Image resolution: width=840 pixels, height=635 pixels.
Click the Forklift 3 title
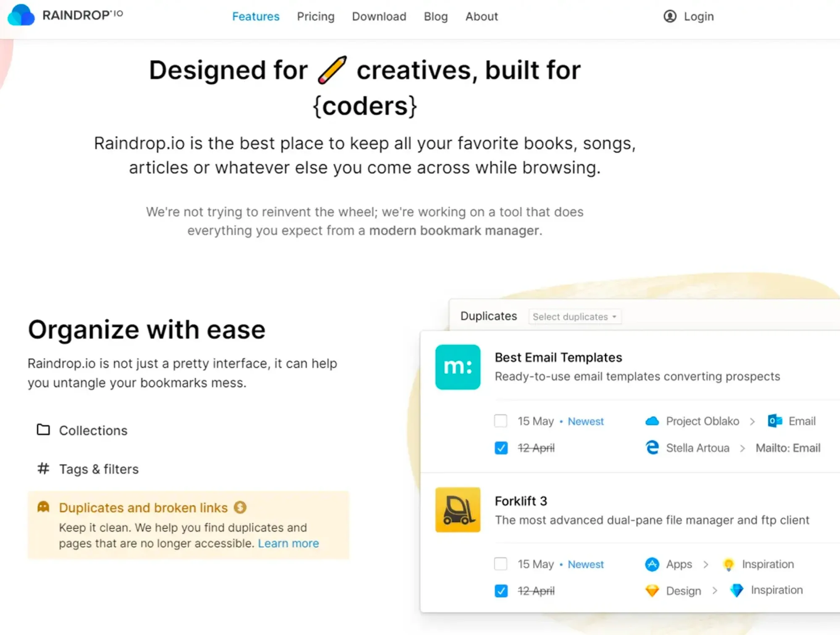[521, 501]
